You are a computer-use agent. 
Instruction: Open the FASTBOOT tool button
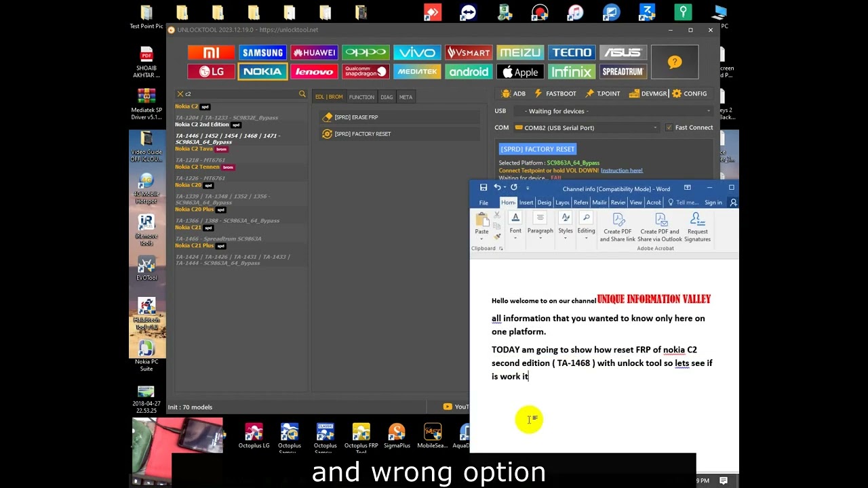[555, 94]
